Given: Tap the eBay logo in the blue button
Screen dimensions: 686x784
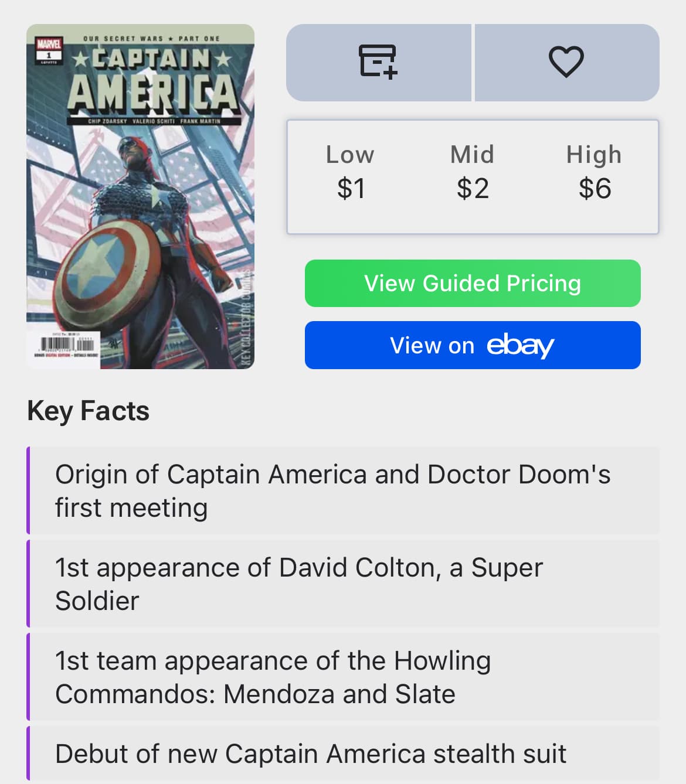Looking at the screenshot, I should [520, 346].
